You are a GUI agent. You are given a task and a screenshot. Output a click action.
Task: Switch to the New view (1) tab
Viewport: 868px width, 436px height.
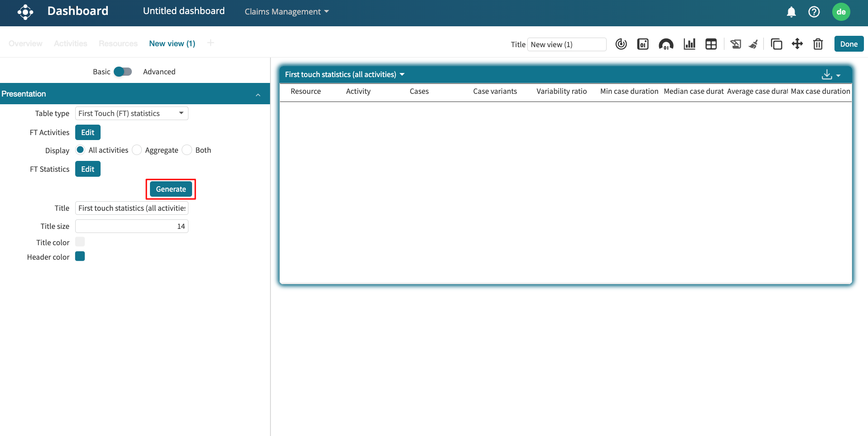(172, 44)
